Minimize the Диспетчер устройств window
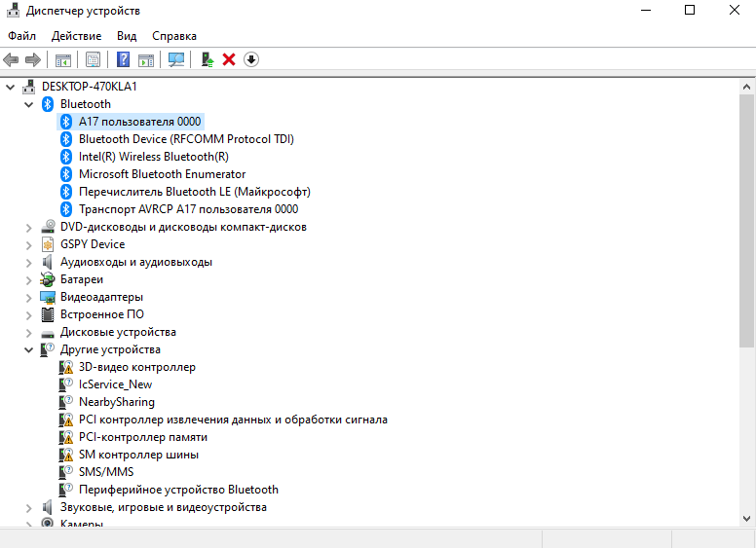The image size is (756, 548). coord(646,10)
